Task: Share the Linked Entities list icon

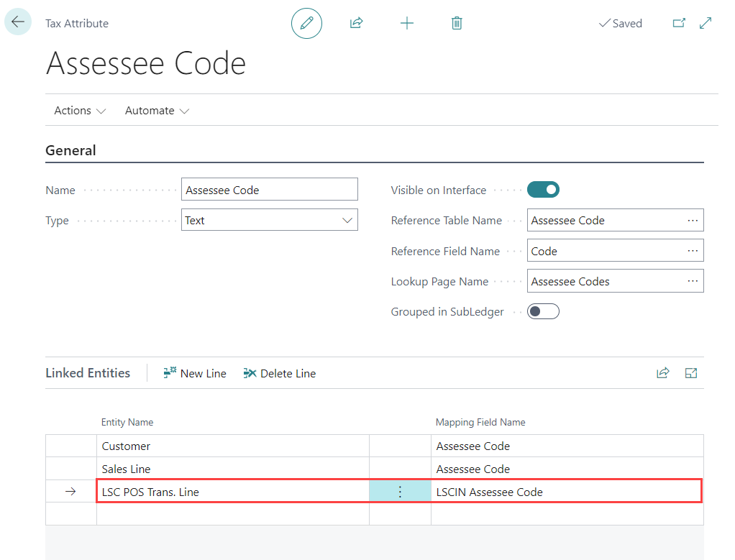Action: 662,373
